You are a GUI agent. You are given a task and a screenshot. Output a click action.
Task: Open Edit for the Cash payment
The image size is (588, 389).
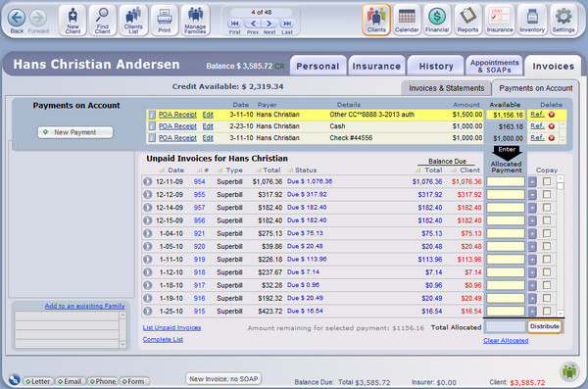(208, 126)
